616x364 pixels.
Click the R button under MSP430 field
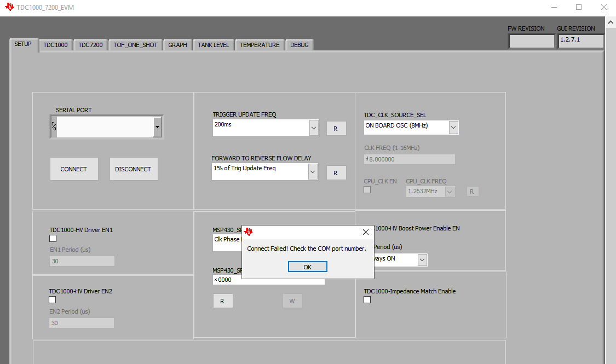tap(222, 301)
